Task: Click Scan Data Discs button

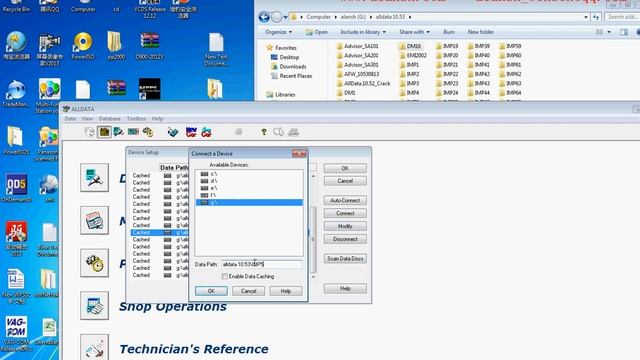Action: [x=345, y=258]
